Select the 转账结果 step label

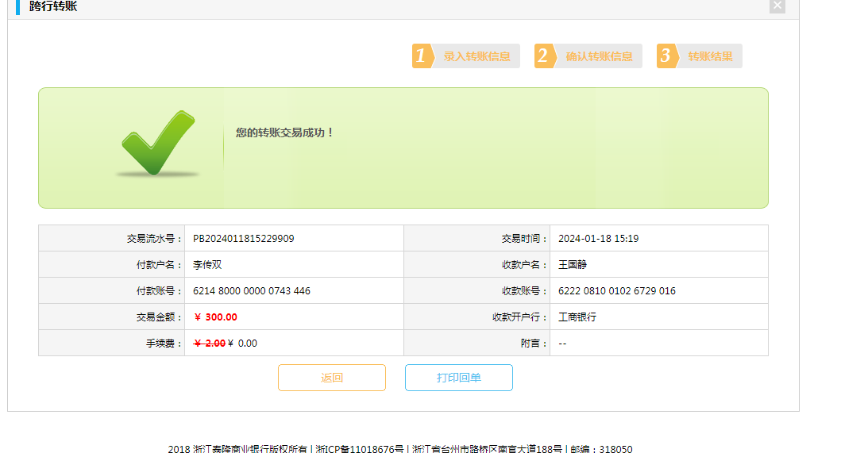point(710,56)
